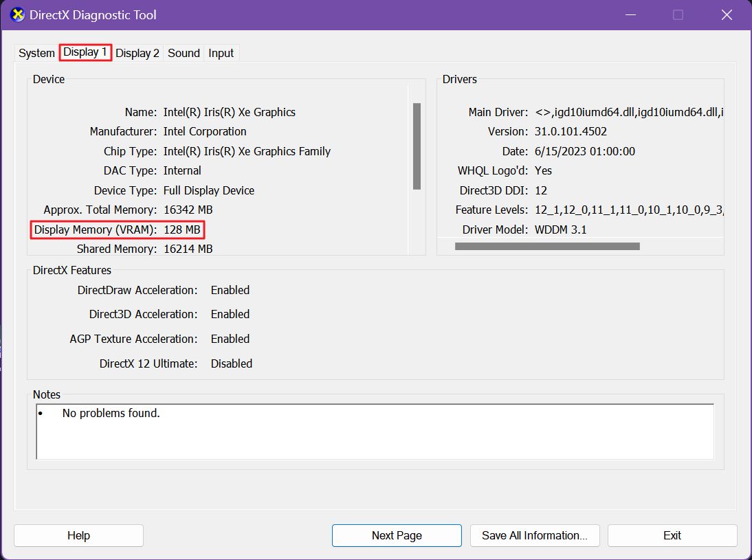Click Direct3D Acceleration 'Enabled' value

[x=230, y=314]
